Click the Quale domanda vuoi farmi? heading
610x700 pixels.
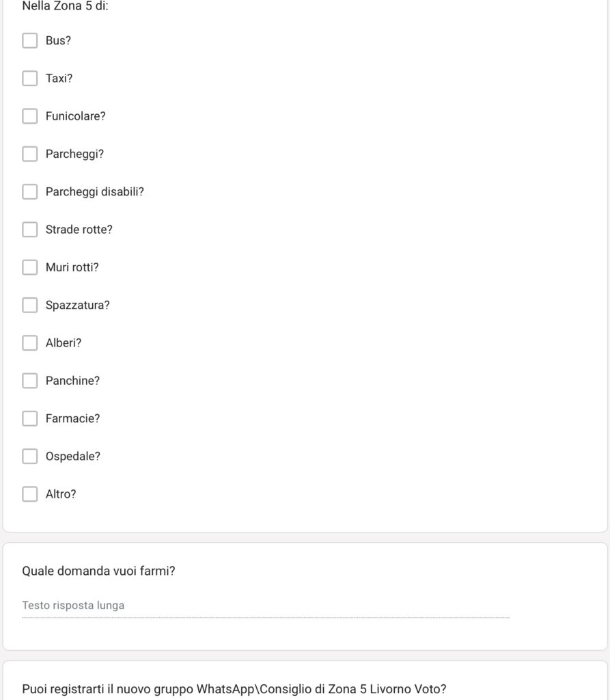click(x=98, y=571)
